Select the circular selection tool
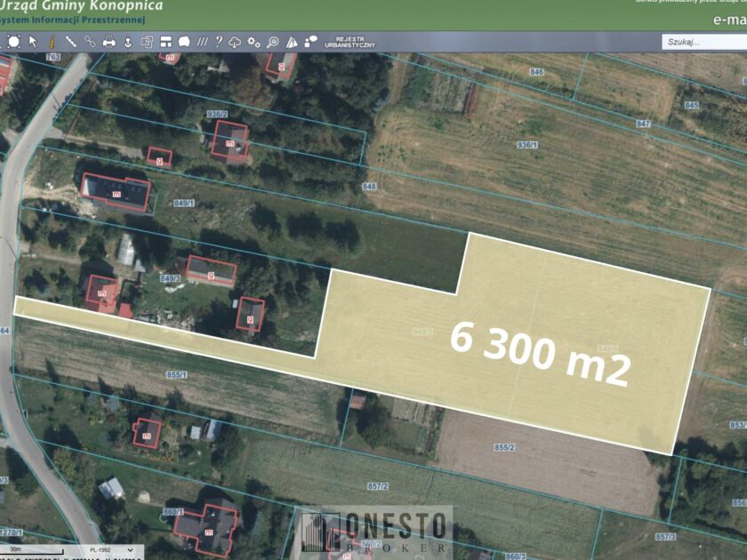The height and width of the screenshot is (560, 747). 15,40
